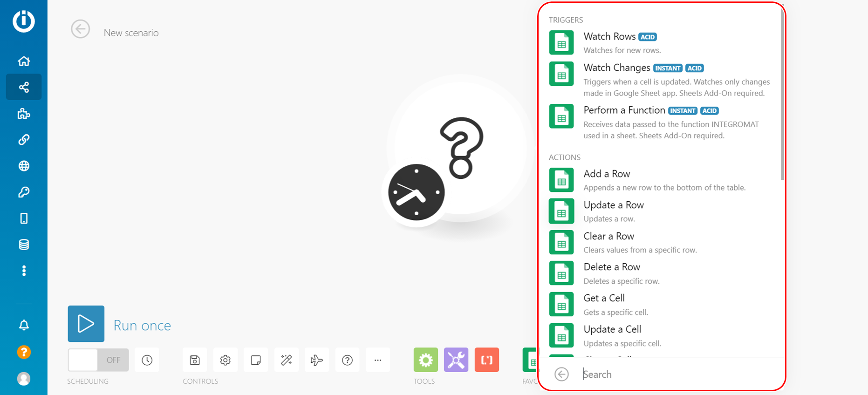Screen dimensions: 868x395
Task: Click Google Sheets icon beside Delete a Row
Action: click(x=561, y=273)
